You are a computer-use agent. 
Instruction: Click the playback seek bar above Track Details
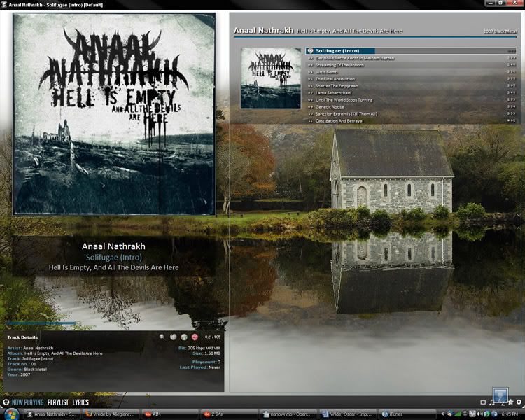(114, 323)
